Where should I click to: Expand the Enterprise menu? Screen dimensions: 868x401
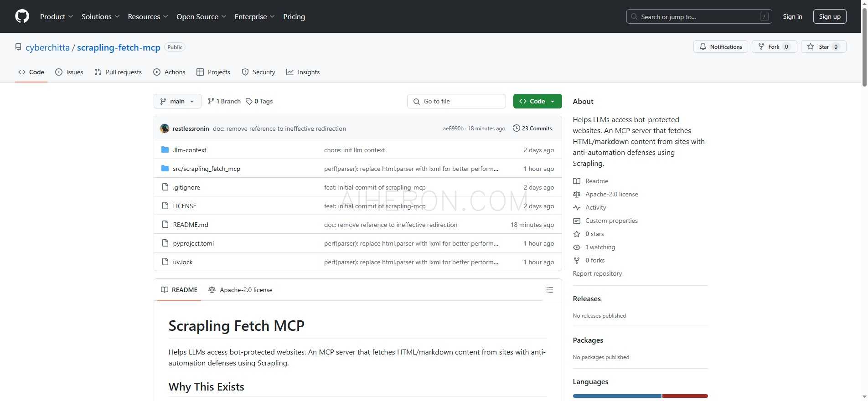click(x=255, y=16)
